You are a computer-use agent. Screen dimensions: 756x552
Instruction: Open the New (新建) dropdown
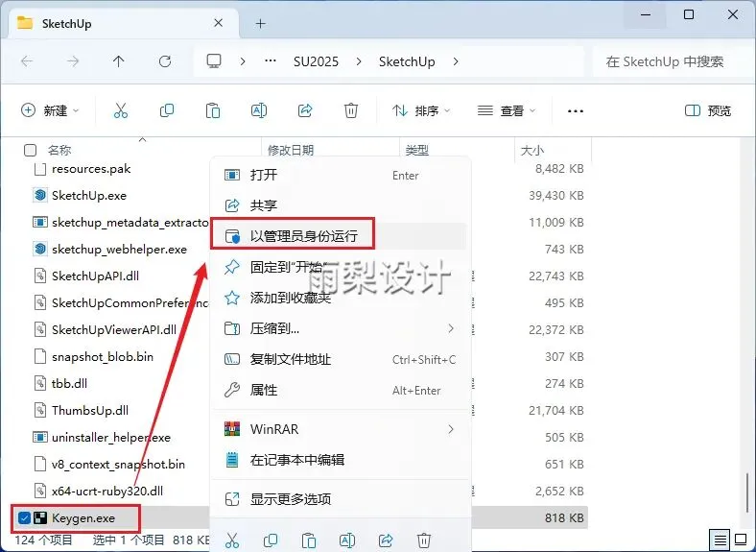pos(50,111)
